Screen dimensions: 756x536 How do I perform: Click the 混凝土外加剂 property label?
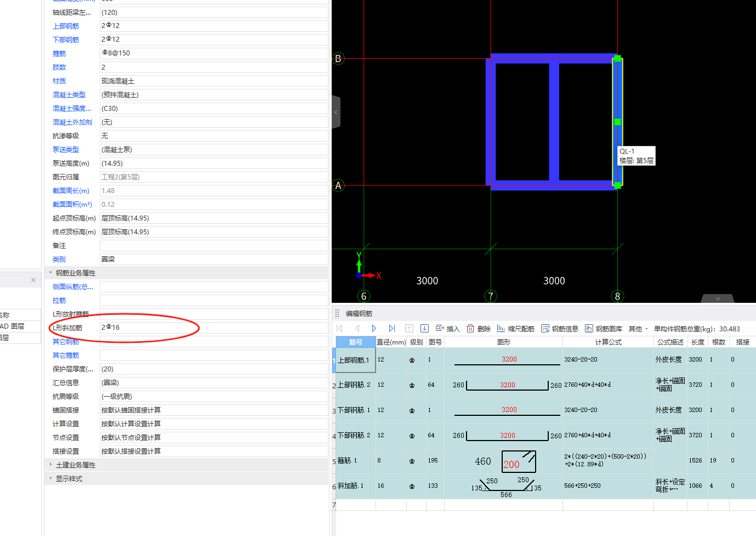[x=72, y=122]
